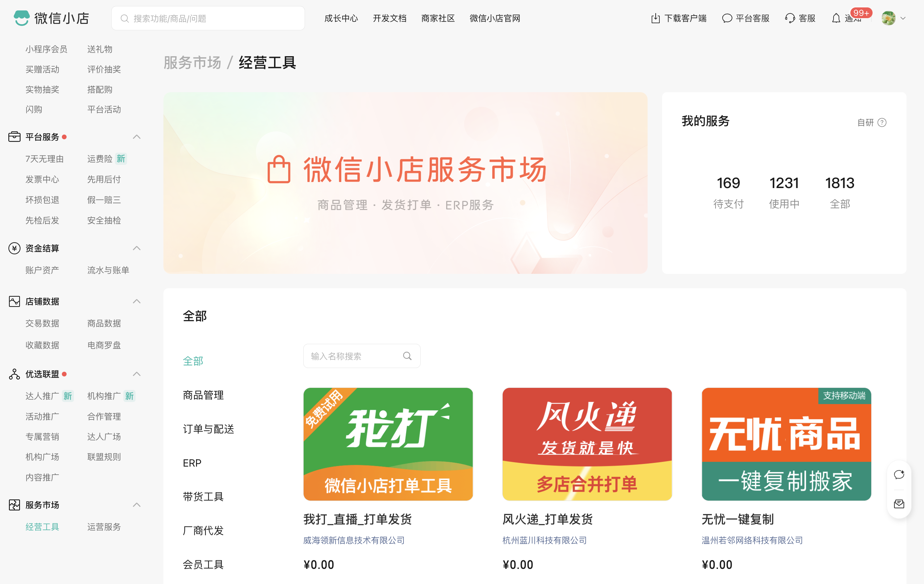
Task: Click the floating mail envelope icon
Action: point(899,504)
